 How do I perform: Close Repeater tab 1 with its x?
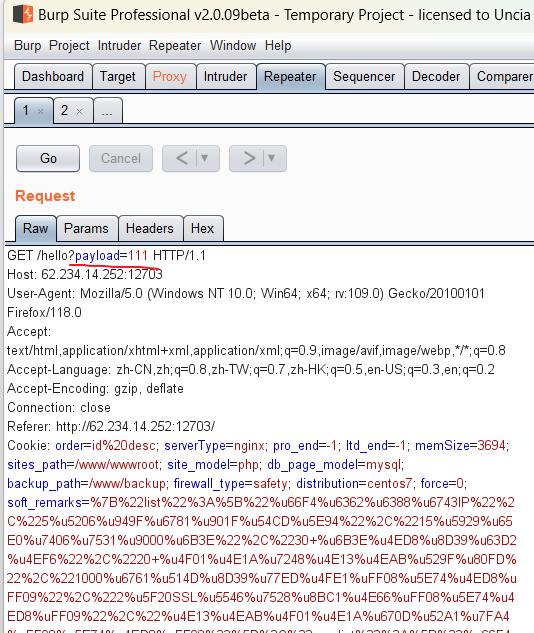point(40,111)
